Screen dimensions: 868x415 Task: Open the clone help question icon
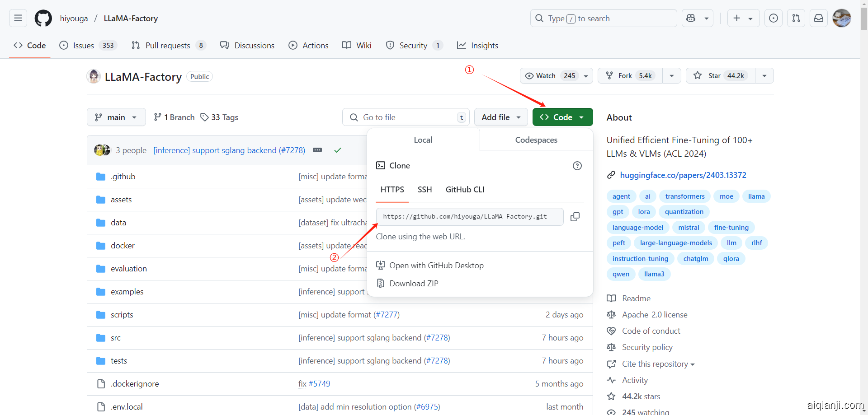click(x=577, y=166)
